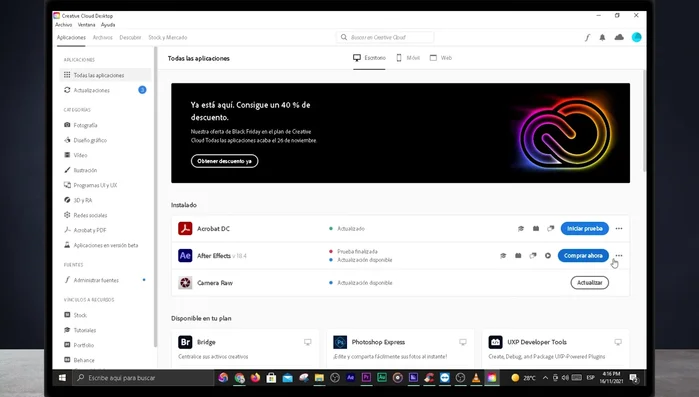This screenshot has height=397, width=699.
Task: Open the Archivo menu
Action: pos(63,25)
